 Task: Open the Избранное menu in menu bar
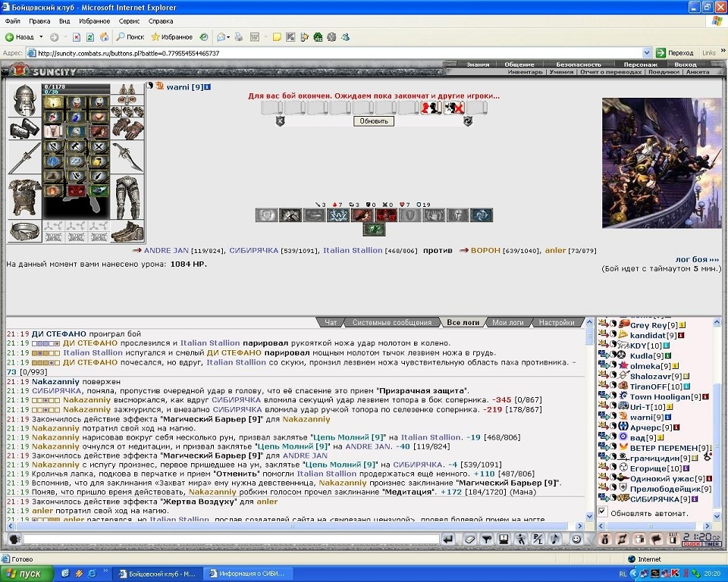(94, 21)
